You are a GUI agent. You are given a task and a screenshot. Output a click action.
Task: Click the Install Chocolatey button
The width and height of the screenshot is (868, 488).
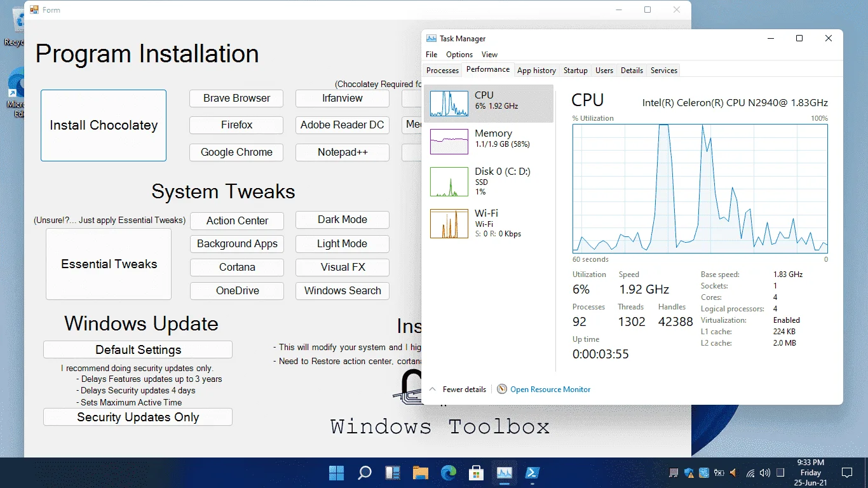coord(104,125)
